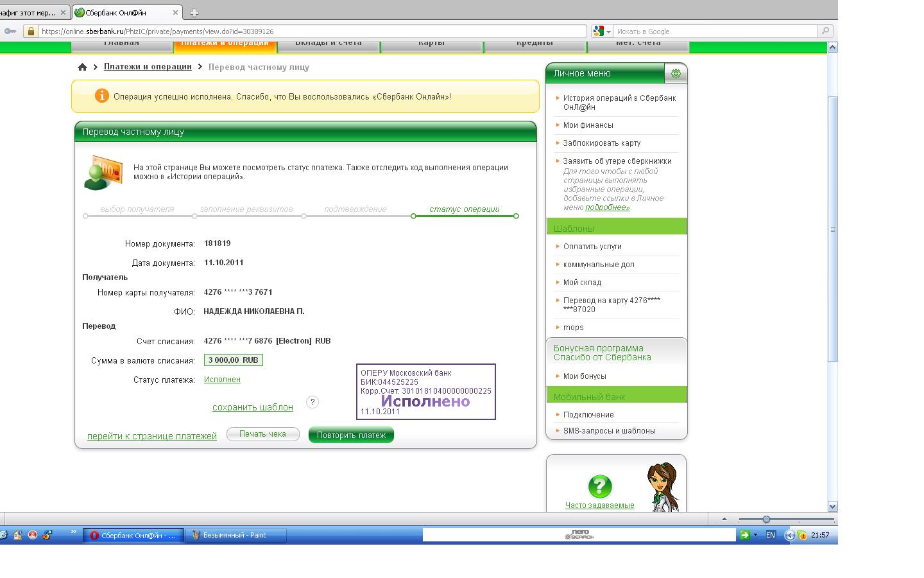Click the подробнее link in the personal menu
The height and width of the screenshot is (578, 924).
[607, 207]
